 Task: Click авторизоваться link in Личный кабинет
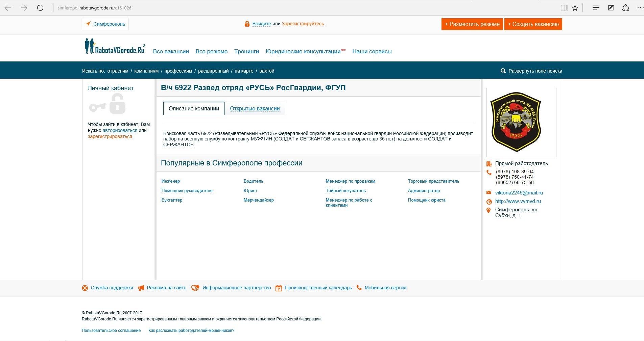[x=120, y=130]
